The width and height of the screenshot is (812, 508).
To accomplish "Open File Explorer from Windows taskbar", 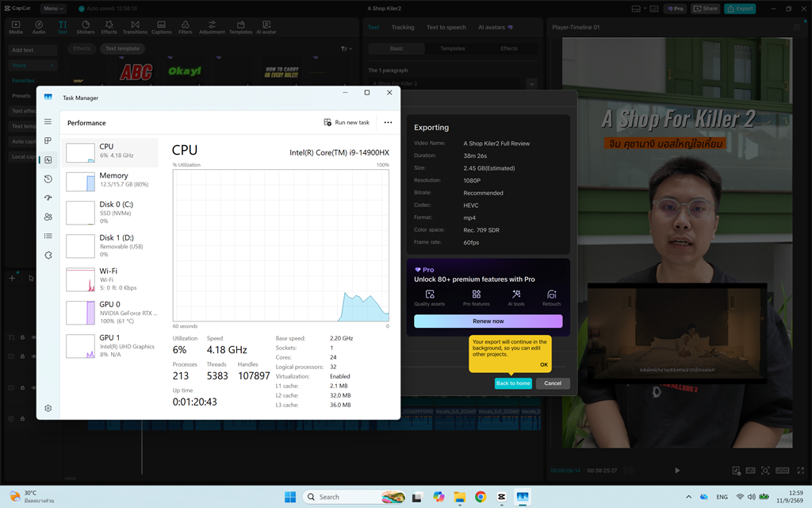I will 459,497.
